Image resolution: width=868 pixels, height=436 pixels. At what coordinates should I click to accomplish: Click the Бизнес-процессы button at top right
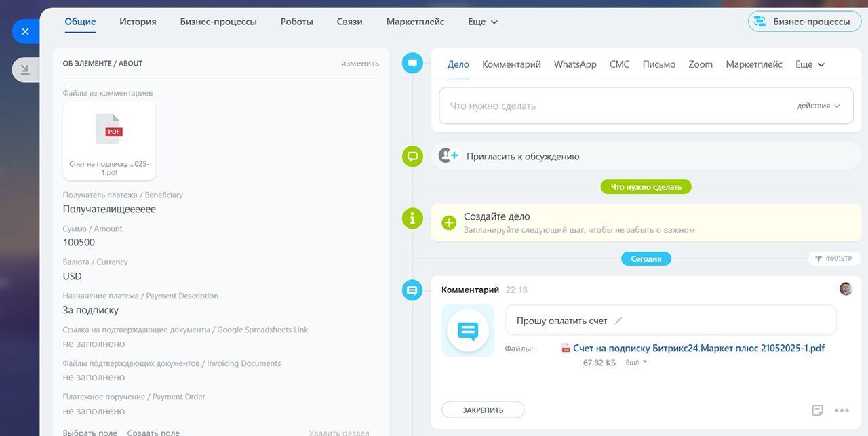[x=804, y=22]
